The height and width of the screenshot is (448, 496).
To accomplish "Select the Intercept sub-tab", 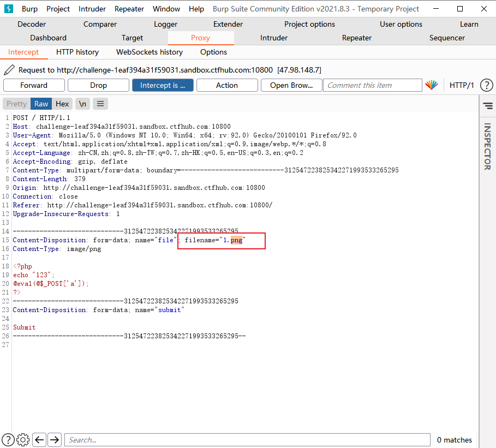I will click(23, 52).
